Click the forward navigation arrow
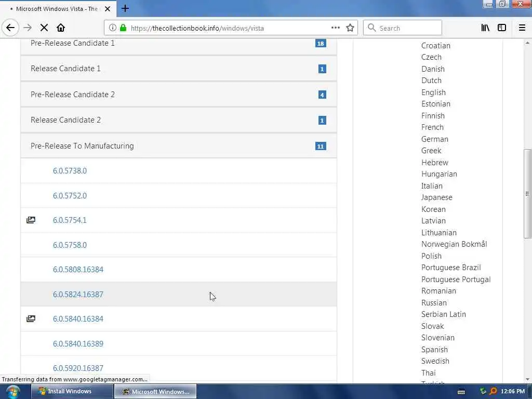Viewport: 532px width, 399px height. click(x=28, y=28)
